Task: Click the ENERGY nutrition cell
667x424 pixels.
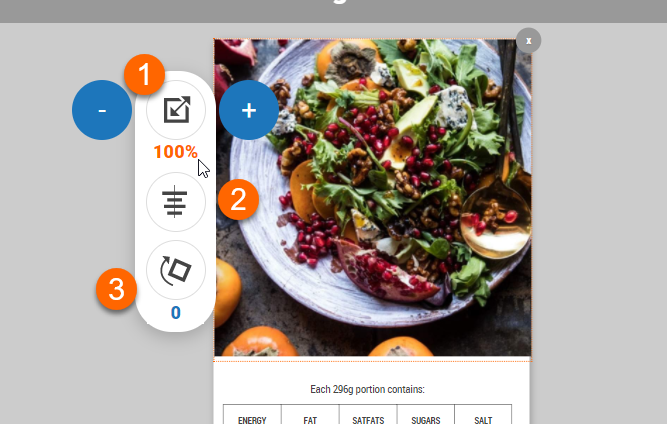Action: pos(252,415)
